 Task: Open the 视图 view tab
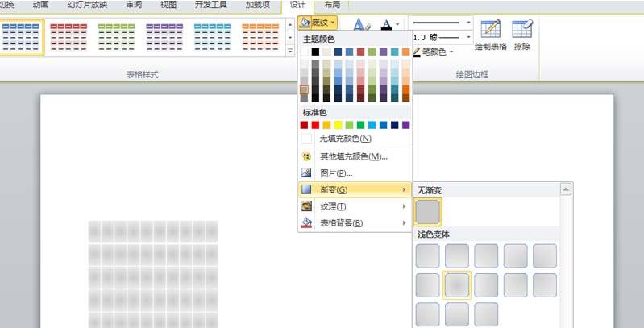coord(168,5)
